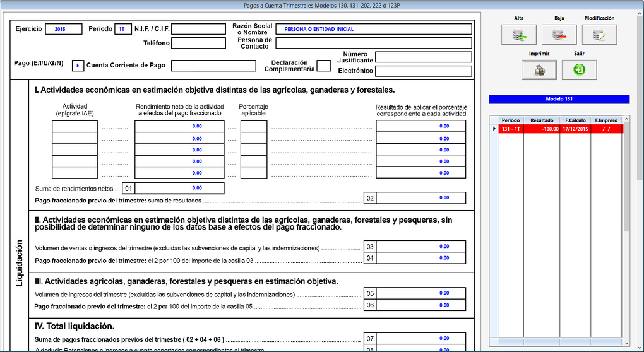Click the Periodo column header
This screenshot has width=644, height=352.
pos(511,120)
